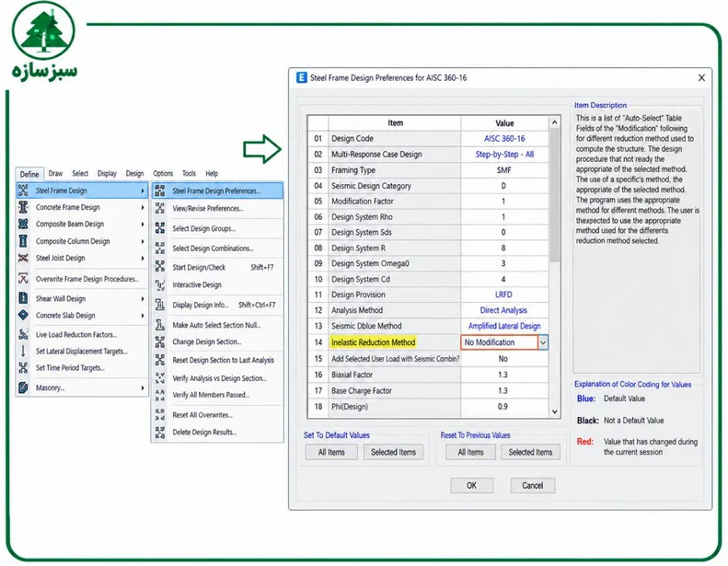Click the Concrete Frame Design icon

[x=23, y=207]
